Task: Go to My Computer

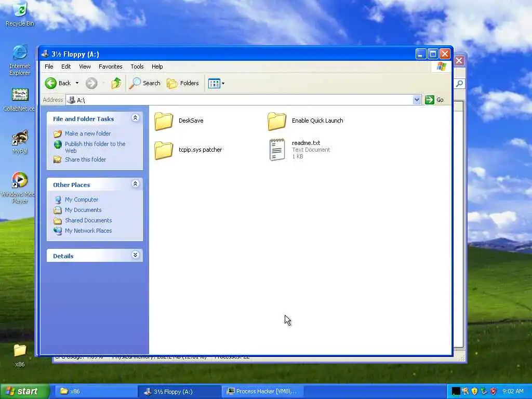Action: point(82,199)
